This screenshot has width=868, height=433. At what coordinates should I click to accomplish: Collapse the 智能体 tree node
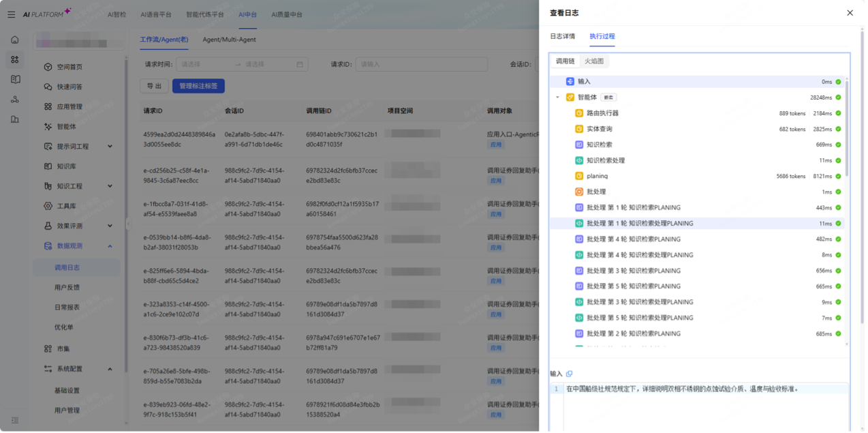tap(557, 98)
